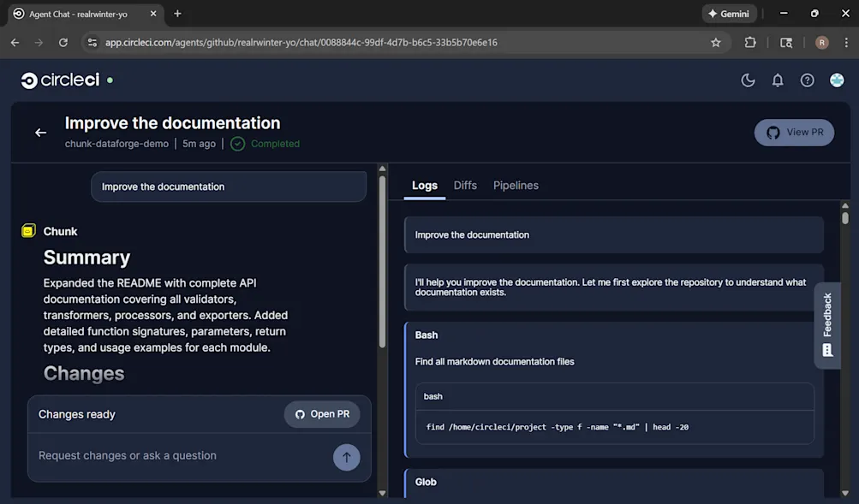Viewport: 859px width, 504px height.
Task: Reload the page
Action: 63,43
